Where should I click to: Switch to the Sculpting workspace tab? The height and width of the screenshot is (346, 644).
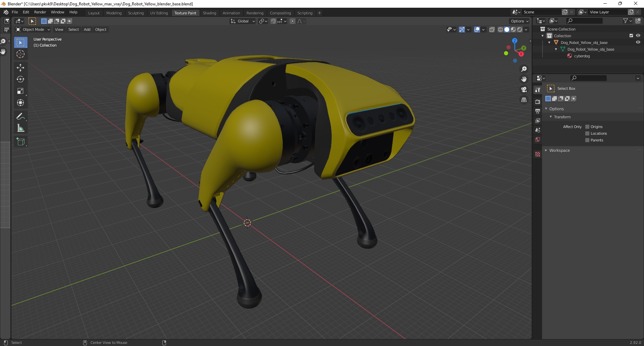tap(136, 13)
